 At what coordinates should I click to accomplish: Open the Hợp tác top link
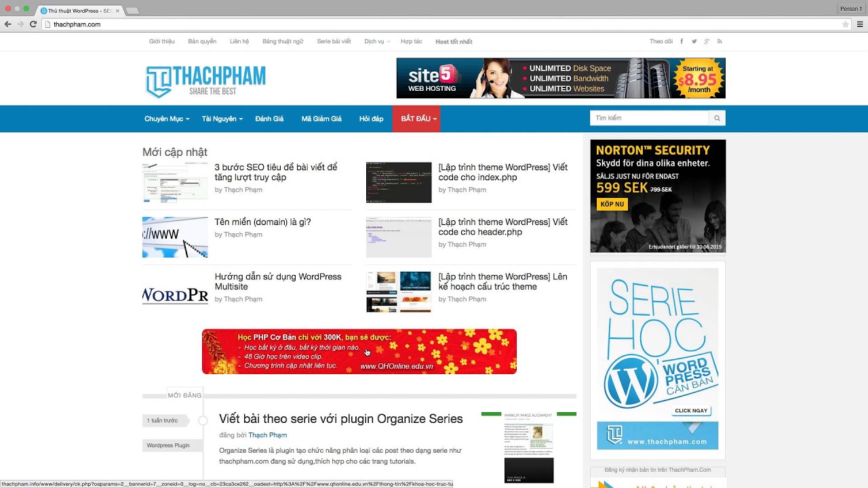[x=411, y=41]
